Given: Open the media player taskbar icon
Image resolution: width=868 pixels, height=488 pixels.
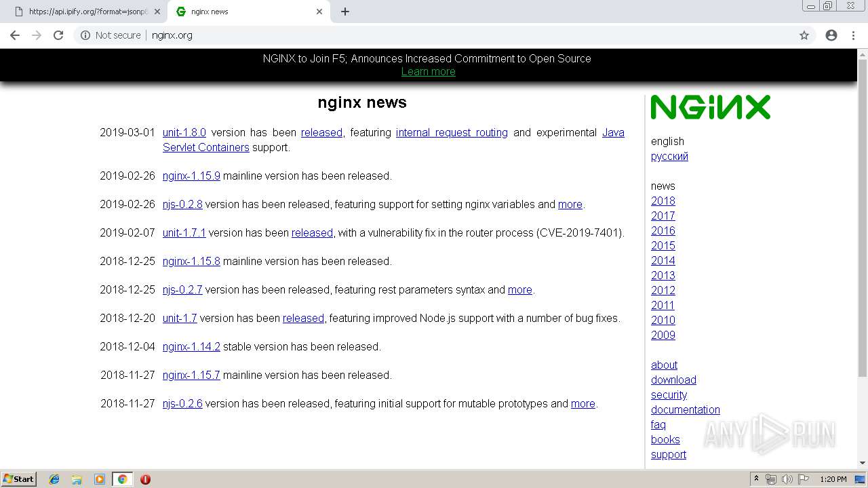Looking at the screenshot, I should [100, 479].
